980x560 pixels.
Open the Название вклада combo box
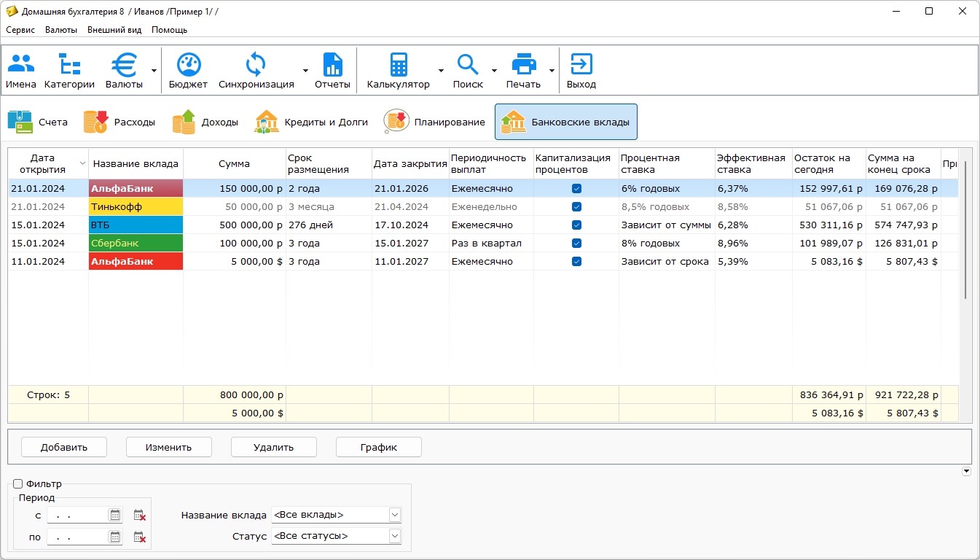[336, 515]
